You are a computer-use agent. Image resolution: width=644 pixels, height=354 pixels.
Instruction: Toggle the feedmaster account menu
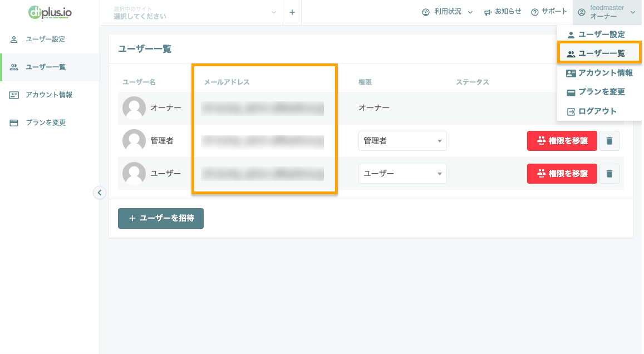click(607, 12)
